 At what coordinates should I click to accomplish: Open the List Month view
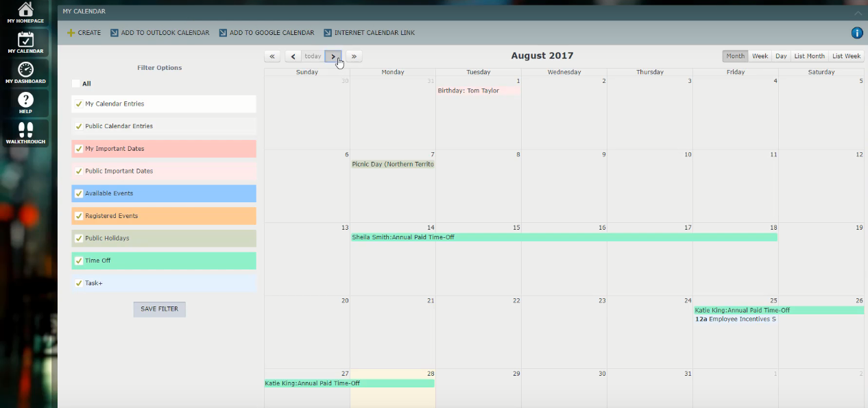pyautogui.click(x=809, y=56)
